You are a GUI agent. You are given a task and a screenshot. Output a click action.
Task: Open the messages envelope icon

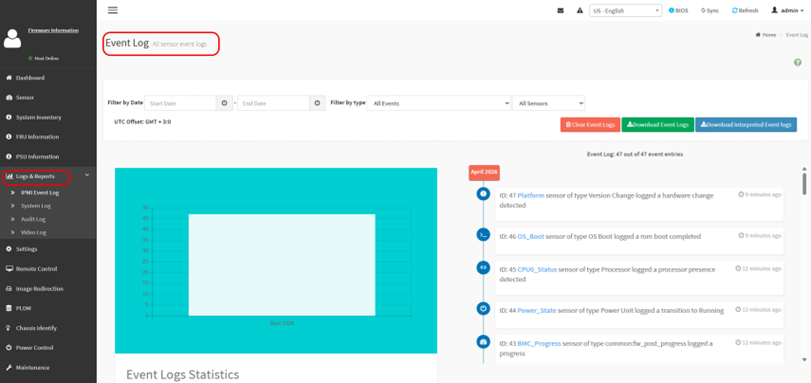tap(560, 10)
